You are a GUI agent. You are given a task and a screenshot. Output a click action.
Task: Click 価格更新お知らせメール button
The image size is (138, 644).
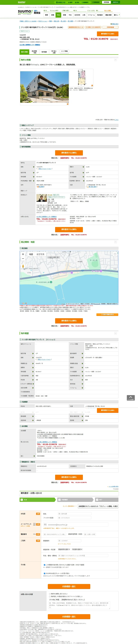point(76,27)
